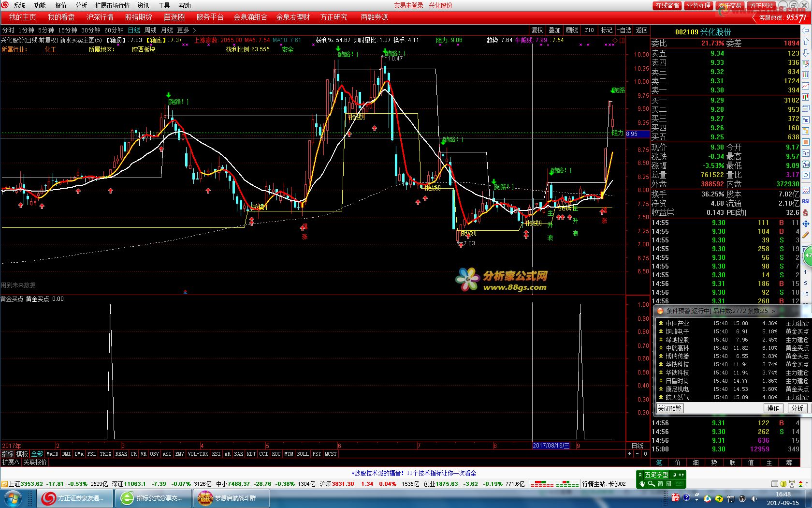Toggle punctuation mode on Wubi bar
The image size is (812, 508).
point(681,475)
